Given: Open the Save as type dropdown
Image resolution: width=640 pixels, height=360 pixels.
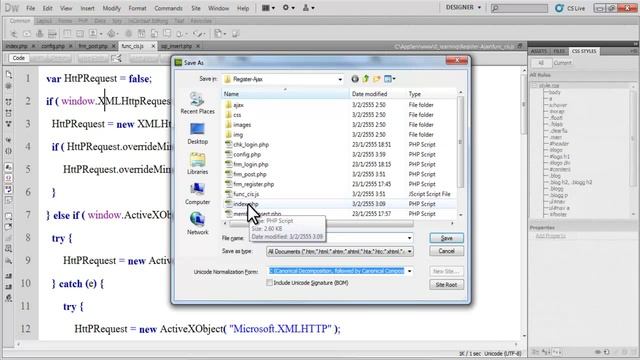Looking at the screenshot, I should (x=409, y=251).
